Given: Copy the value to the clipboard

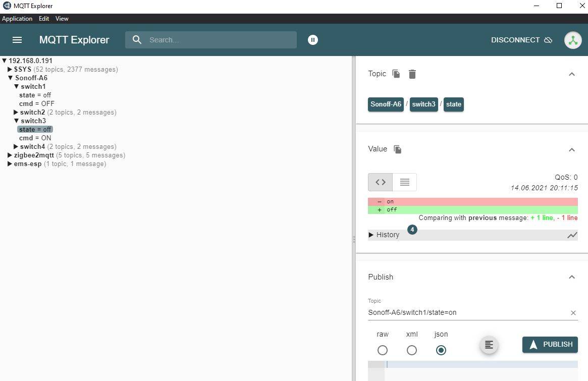Looking at the screenshot, I should point(398,149).
